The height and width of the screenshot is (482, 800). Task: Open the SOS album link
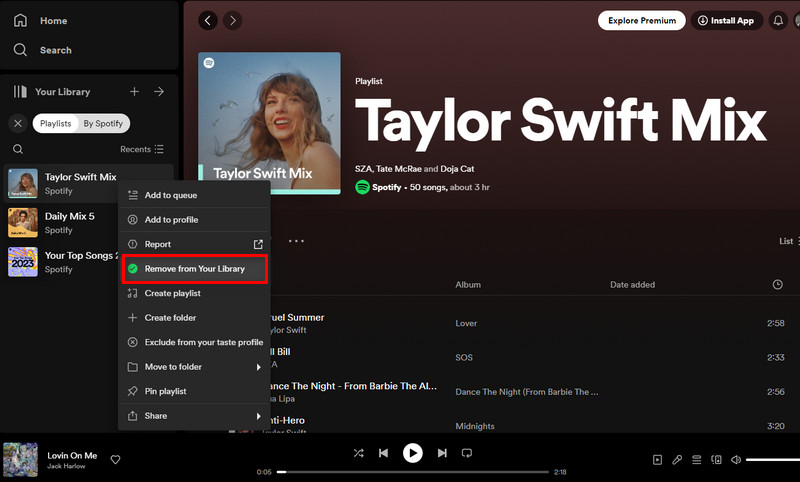[464, 358]
